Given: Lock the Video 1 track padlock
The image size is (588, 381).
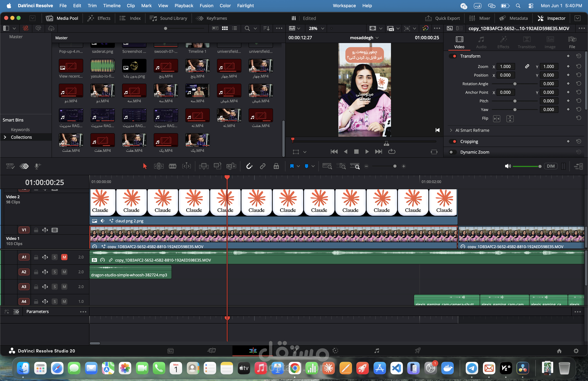Looking at the screenshot, I should click(x=36, y=230).
